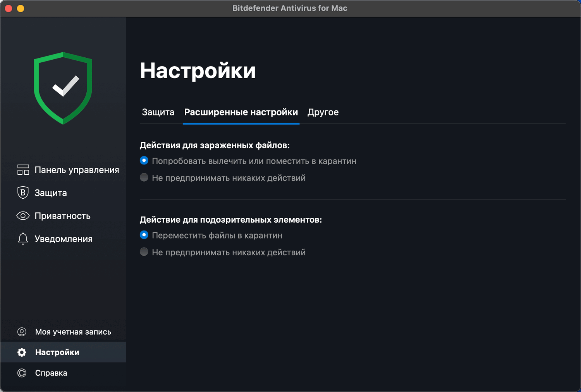Click the 'Bitdefender Antivirus for Mac' window title
The width and height of the screenshot is (581, 392).
coord(290,8)
